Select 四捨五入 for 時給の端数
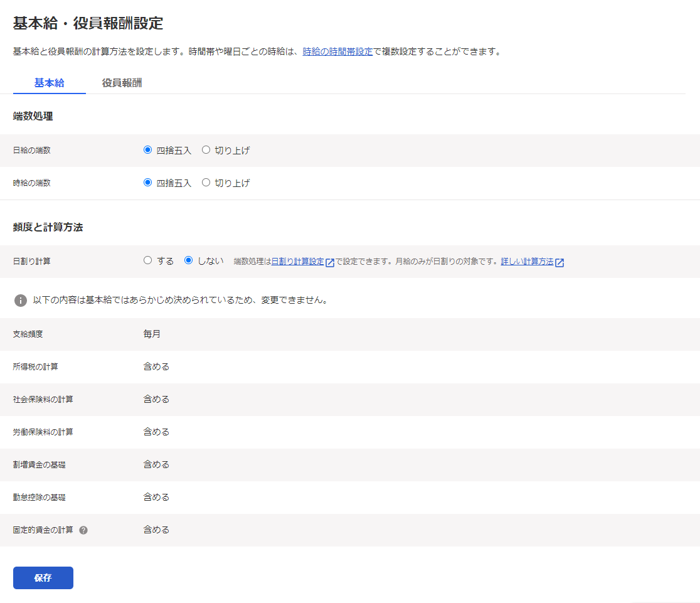The image size is (700, 603). pos(148,183)
